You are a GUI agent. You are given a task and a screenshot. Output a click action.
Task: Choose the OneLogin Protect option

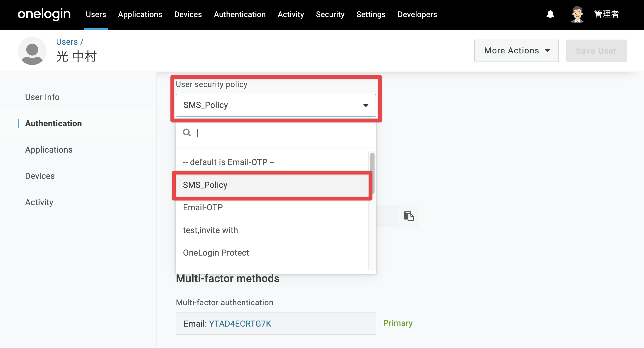(272, 253)
